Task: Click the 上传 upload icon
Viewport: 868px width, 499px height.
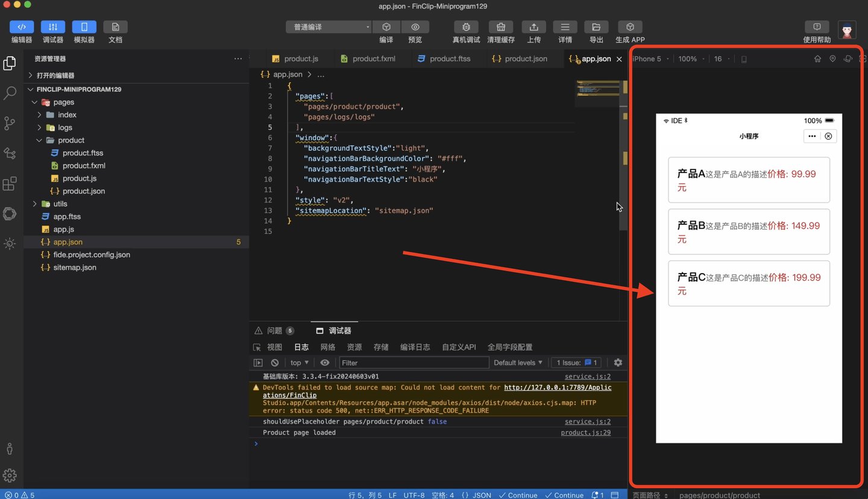Action: (x=533, y=27)
